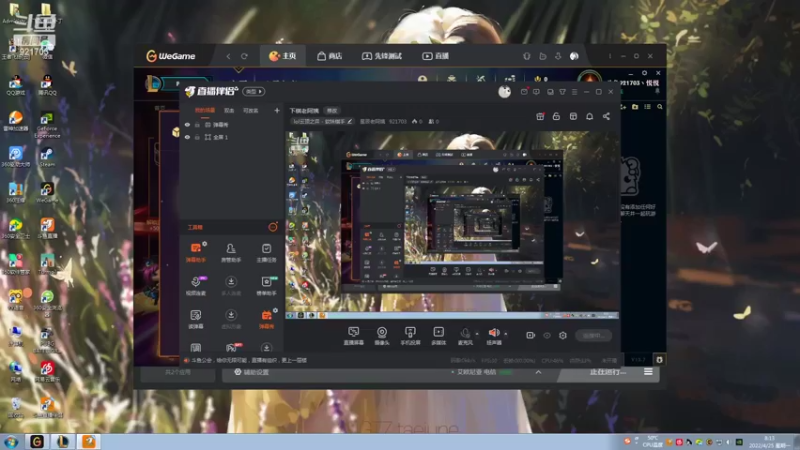Click the taskbar clock
The image size is (800, 450).
770,442
